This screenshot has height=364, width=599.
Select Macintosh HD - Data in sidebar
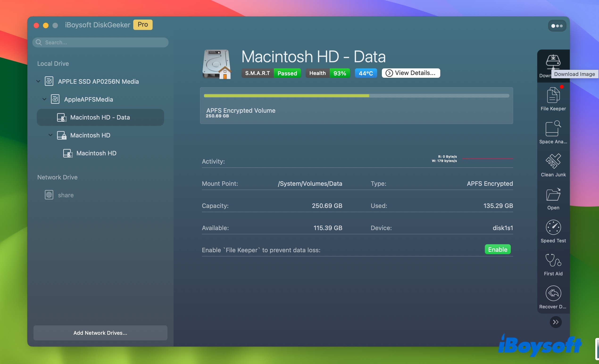(100, 117)
